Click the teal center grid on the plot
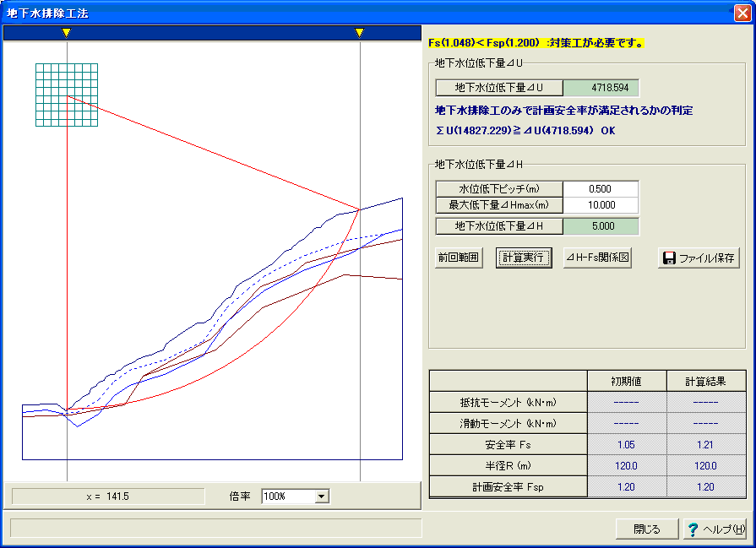The image size is (756, 548). pyautogui.click(x=67, y=95)
